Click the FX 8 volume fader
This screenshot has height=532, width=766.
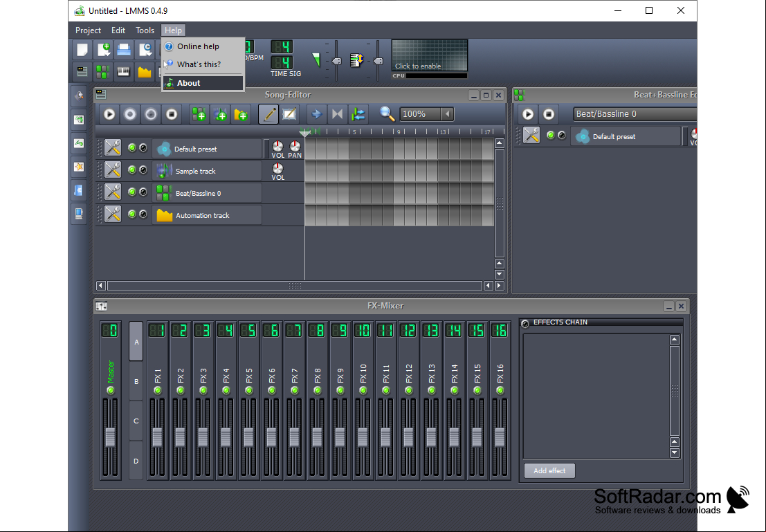click(x=317, y=437)
